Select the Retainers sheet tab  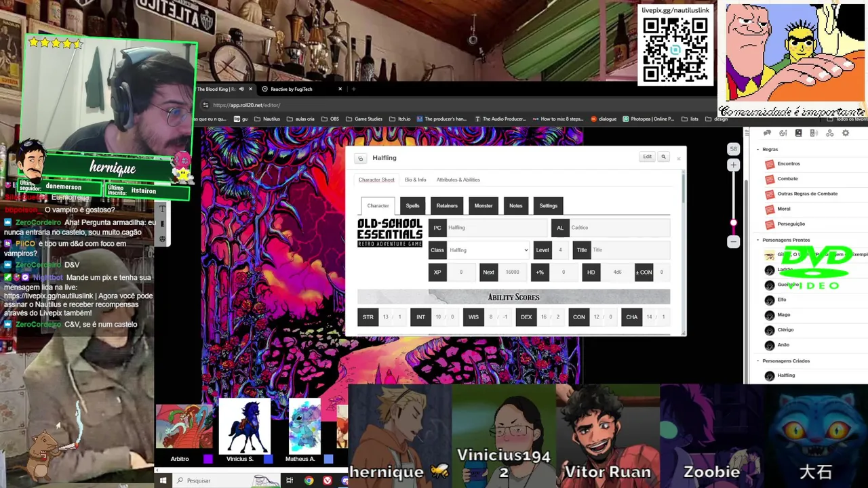coord(447,205)
